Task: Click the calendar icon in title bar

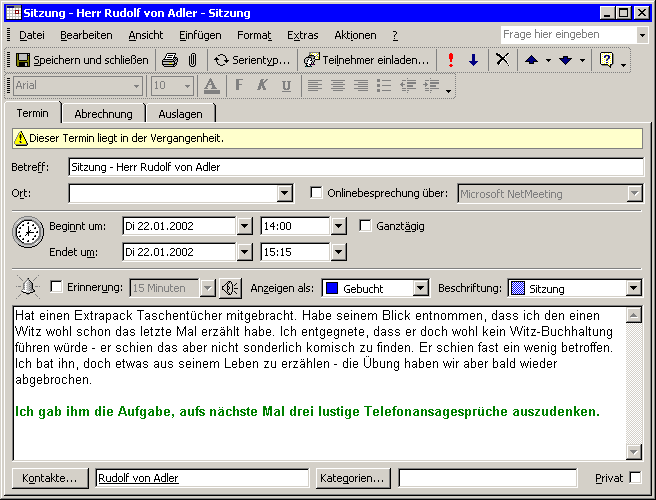Action: point(13,13)
